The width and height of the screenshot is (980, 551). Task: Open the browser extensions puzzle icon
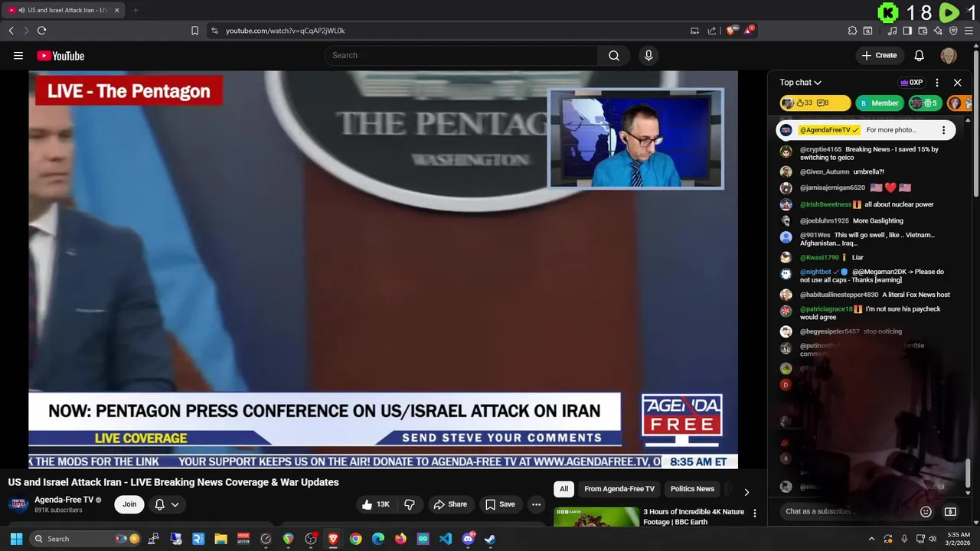[852, 31]
